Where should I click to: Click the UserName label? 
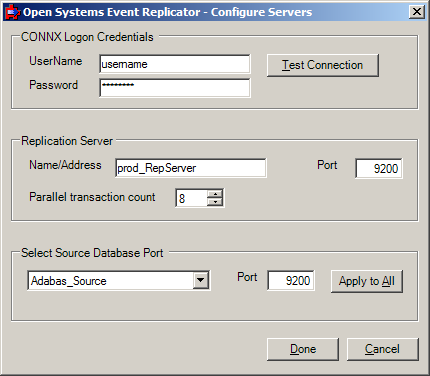pyautogui.click(x=56, y=61)
